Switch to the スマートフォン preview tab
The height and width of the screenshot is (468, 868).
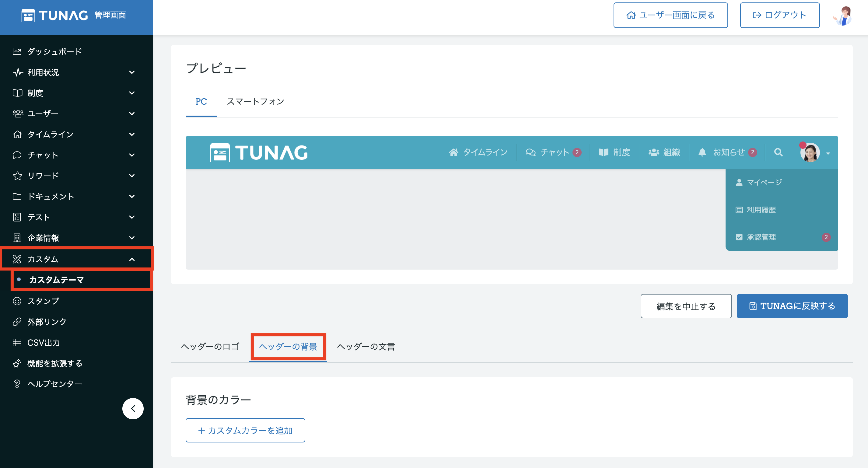pyautogui.click(x=255, y=102)
